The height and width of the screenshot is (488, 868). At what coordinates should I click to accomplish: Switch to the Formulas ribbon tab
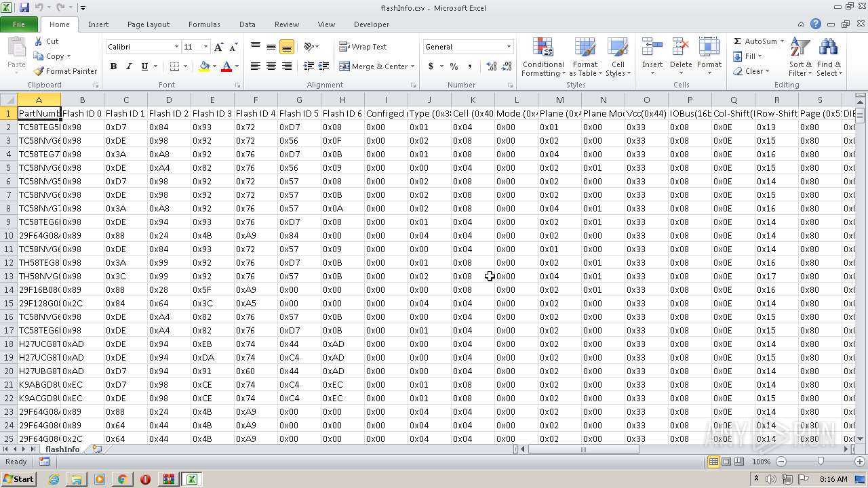[x=204, y=24]
